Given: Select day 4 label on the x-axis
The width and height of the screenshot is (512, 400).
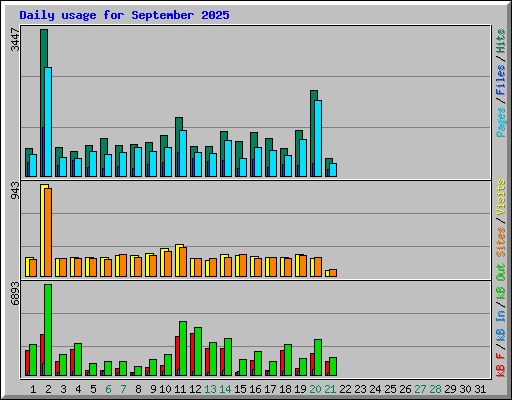Looking at the screenshot, I should coord(78,389).
